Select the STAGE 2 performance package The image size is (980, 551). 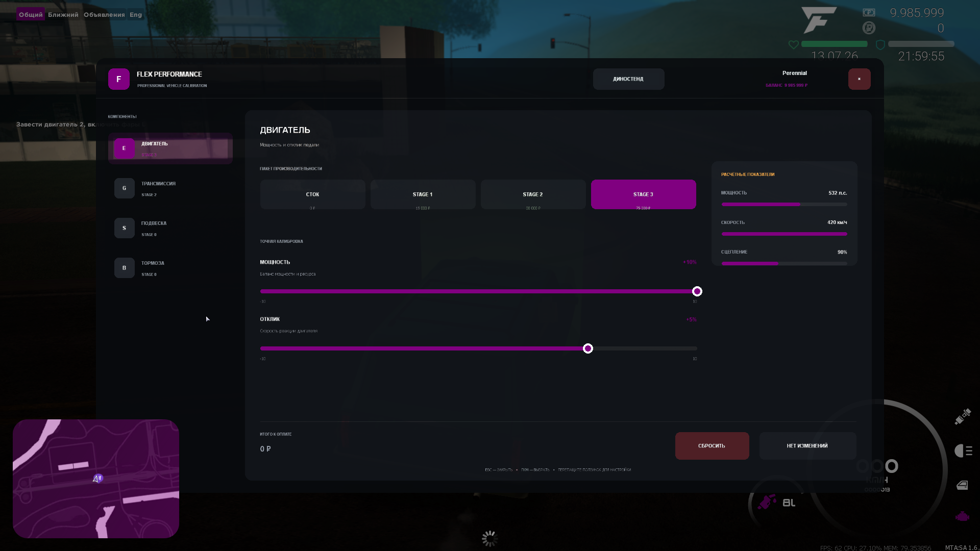click(533, 194)
